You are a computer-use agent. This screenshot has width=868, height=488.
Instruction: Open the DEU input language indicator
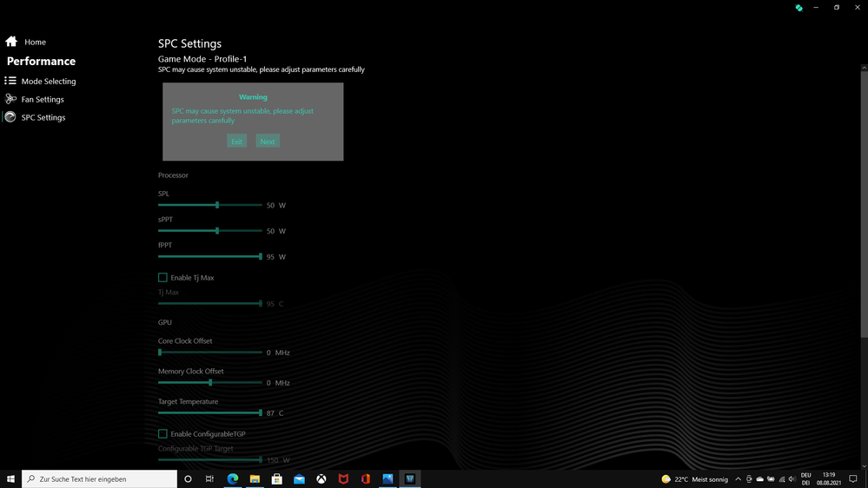pos(806,479)
